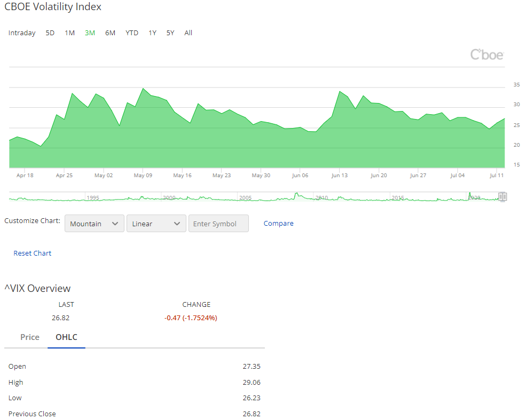Click the Jun 13 date axis label
Screen dimensions: 526x420
[x=340, y=175]
